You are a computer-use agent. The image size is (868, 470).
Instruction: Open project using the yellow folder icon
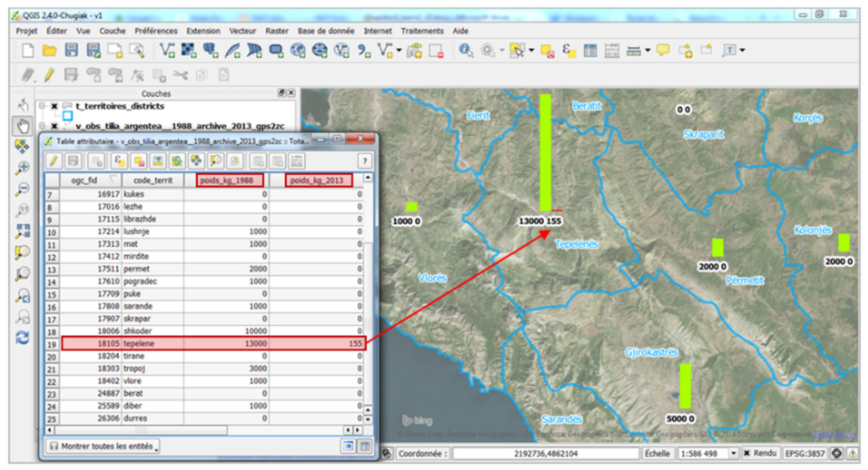(x=49, y=50)
